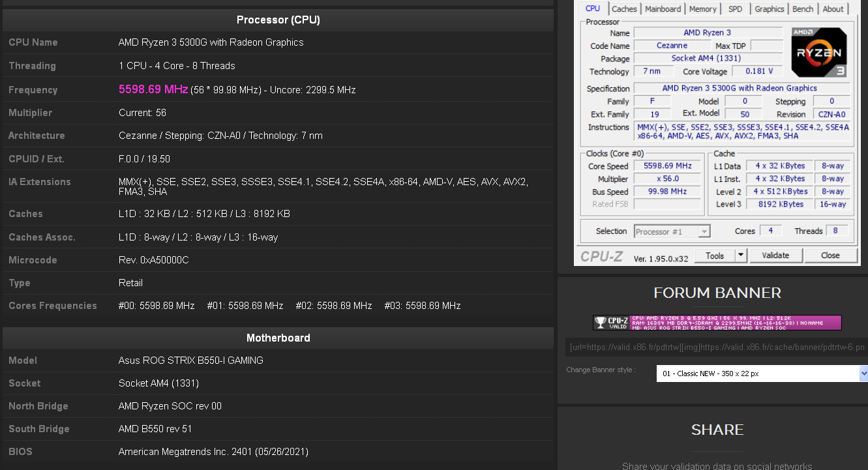Expand the Tools dropdown arrow
The image size is (868, 470).
741,256
